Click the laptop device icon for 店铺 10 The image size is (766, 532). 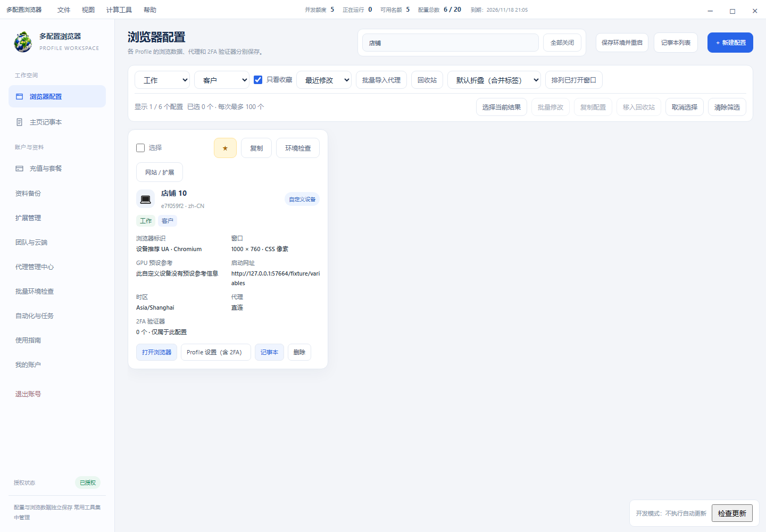(145, 199)
